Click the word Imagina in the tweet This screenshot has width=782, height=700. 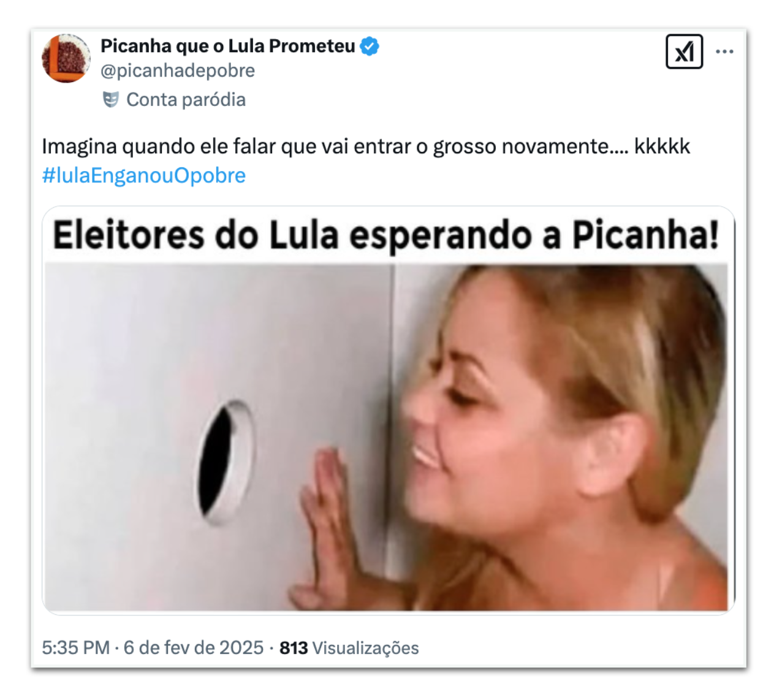pos(79,146)
